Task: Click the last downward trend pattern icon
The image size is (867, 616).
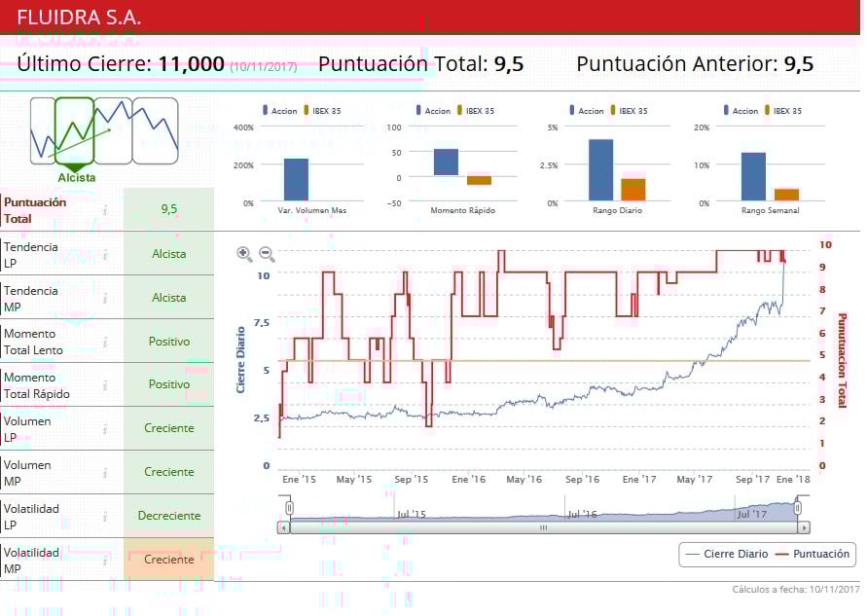Action: tap(156, 130)
